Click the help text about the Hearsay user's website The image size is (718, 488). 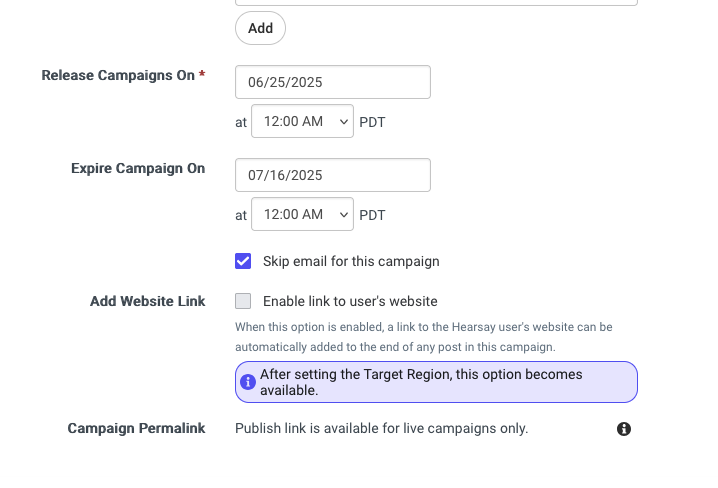coord(424,337)
